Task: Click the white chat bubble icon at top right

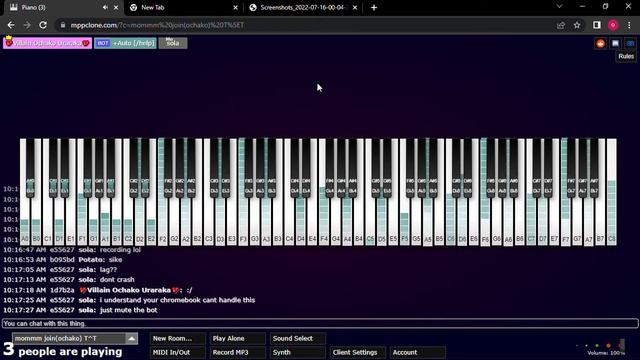Action: pos(615,44)
